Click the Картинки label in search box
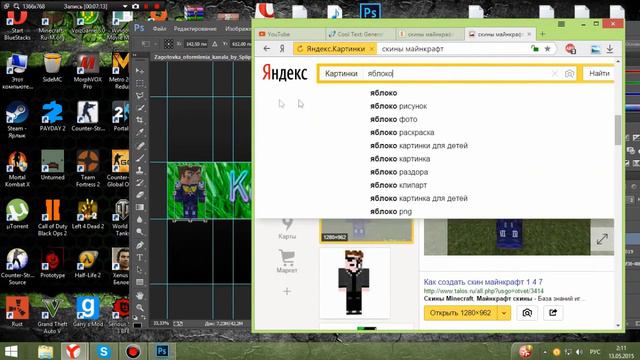Image resolution: width=640 pixels, height=360 pixels. pos(341,73)
